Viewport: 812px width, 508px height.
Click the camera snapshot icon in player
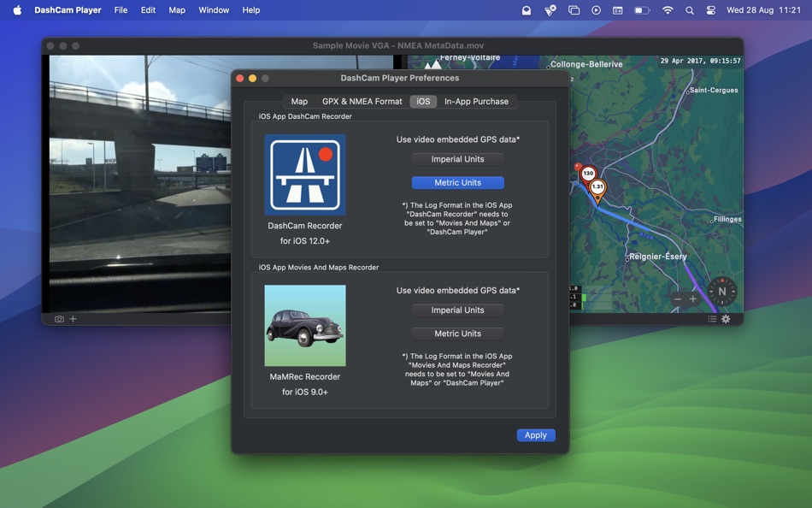click(60, 319)
